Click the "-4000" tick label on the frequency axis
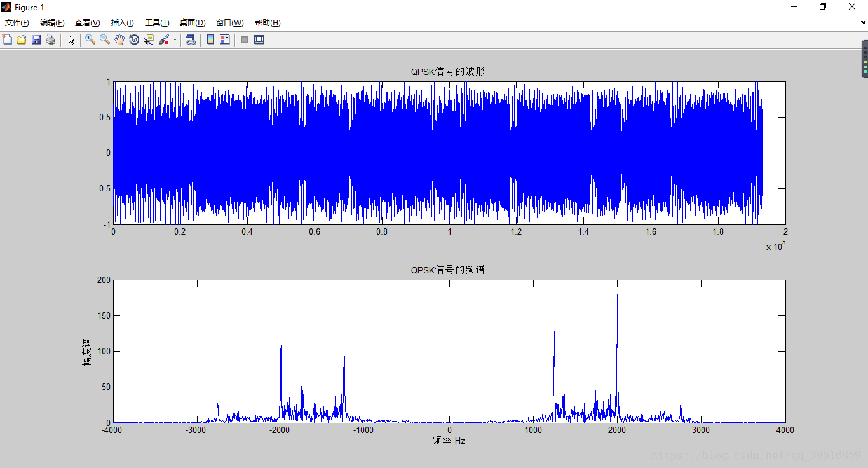The width and height of the screenshot is (868, 468). tap(112, 430)
